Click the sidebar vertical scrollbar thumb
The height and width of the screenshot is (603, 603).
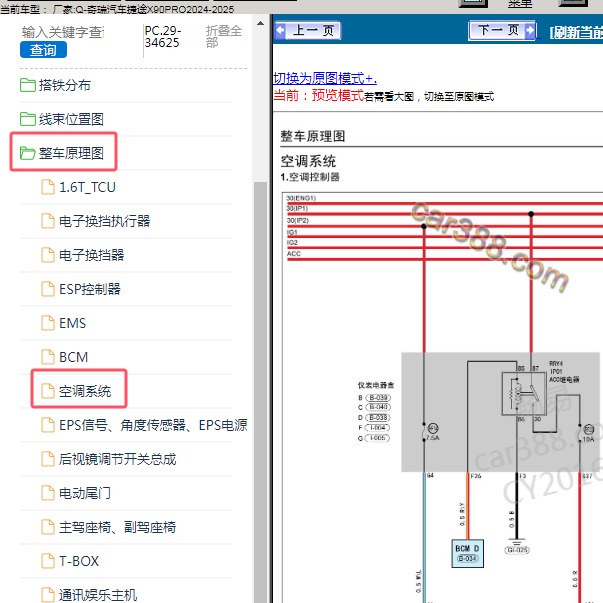tap(260, 391)
